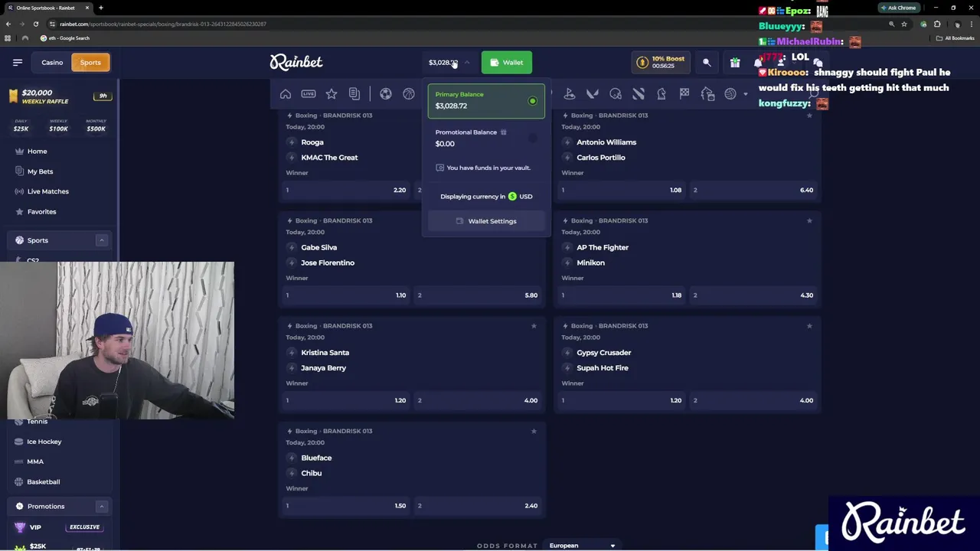This screenshot has width=980, height=551.
Task: Open VIP Exclusive promotion
Action: coord(58,527)
